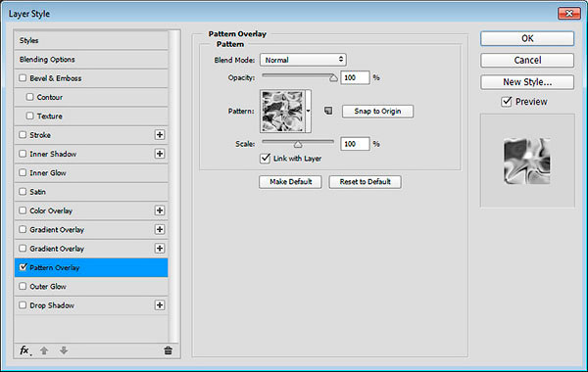Viewport: 588px width, 372px height.
Task: Enable Inner Shadow checkbox
Action: (x=23, y=154)
